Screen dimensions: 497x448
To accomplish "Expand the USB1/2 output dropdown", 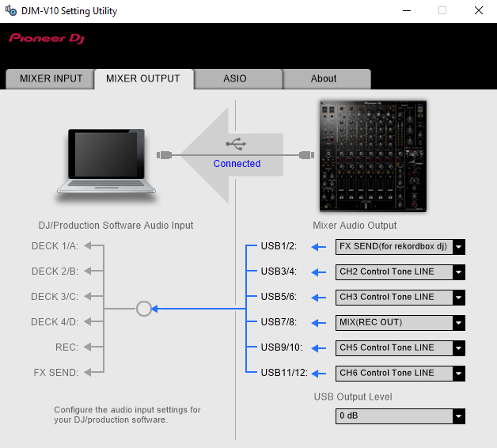I will pos(400,247).
